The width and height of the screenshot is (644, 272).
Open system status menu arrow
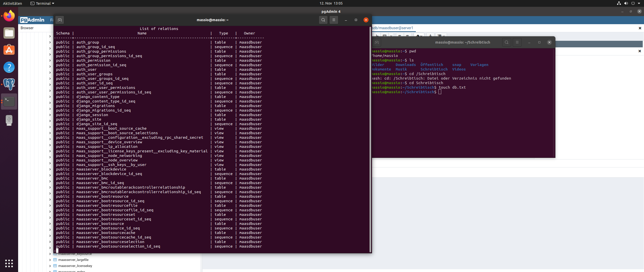(x=639, y=3)
